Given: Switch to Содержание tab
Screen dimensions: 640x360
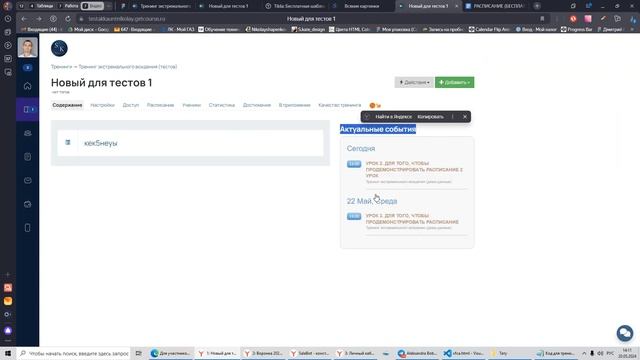Looking at the screenshot, I should 67,105.
